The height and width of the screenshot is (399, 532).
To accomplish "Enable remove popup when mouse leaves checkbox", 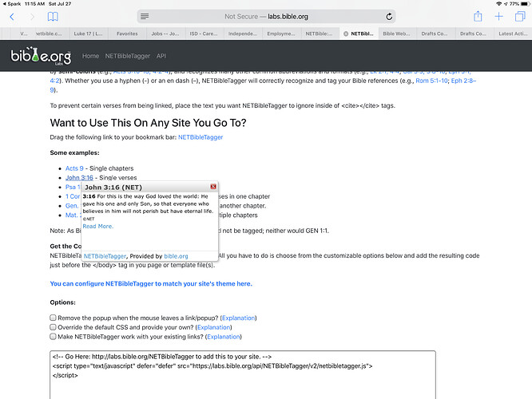I will tap(53, 318).
